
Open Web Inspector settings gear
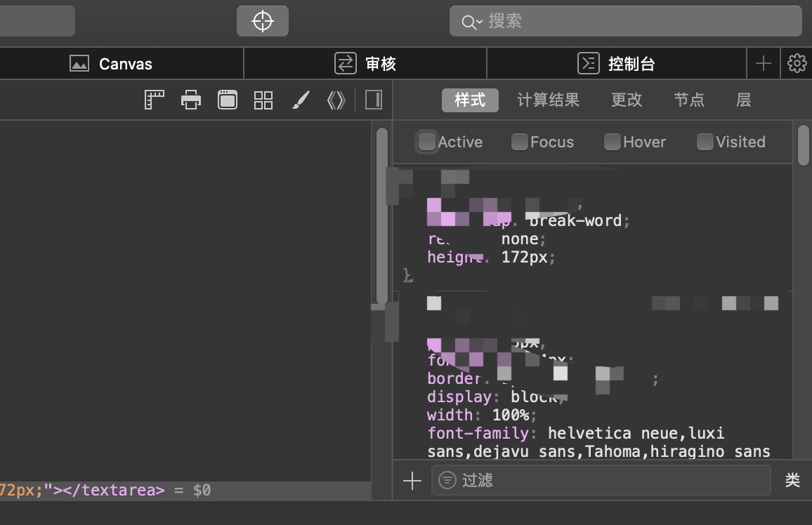click(797, 64)
